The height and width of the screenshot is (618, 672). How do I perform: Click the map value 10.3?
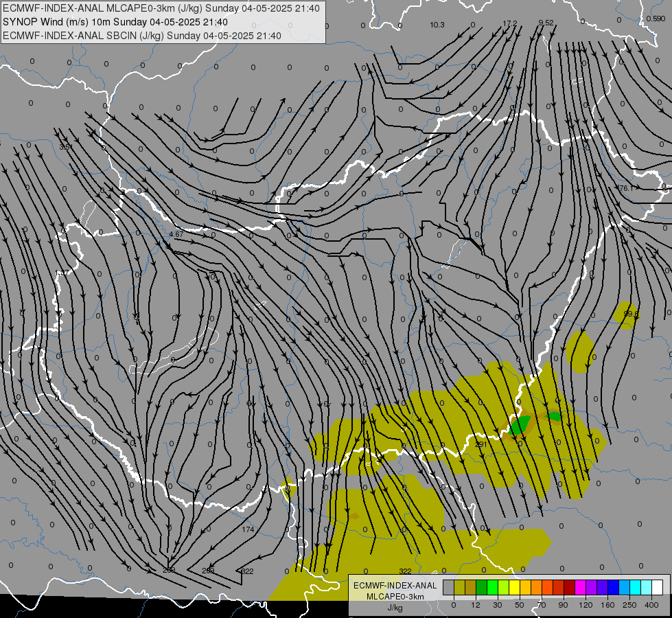[437, 25]
